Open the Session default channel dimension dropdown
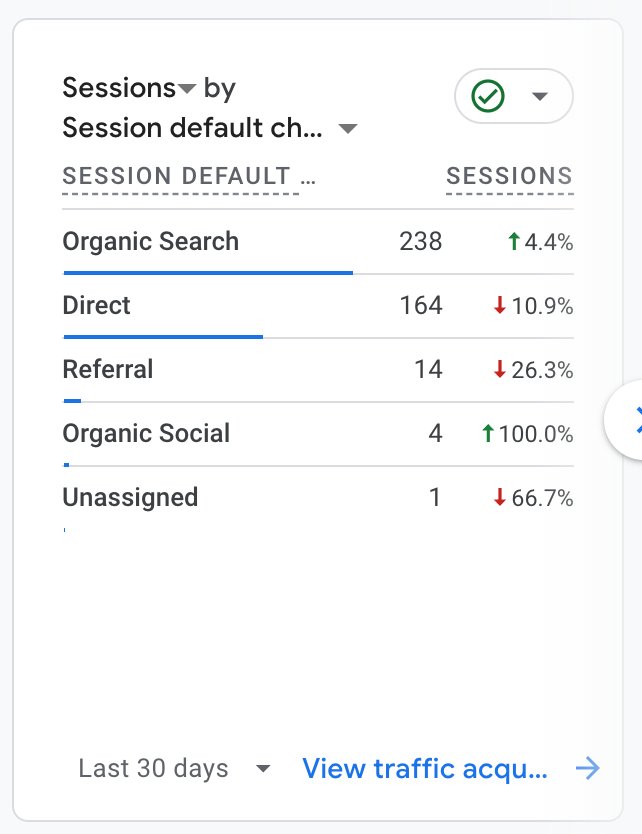The width and height of the screenshot is (642, 834). click(348, 129)
